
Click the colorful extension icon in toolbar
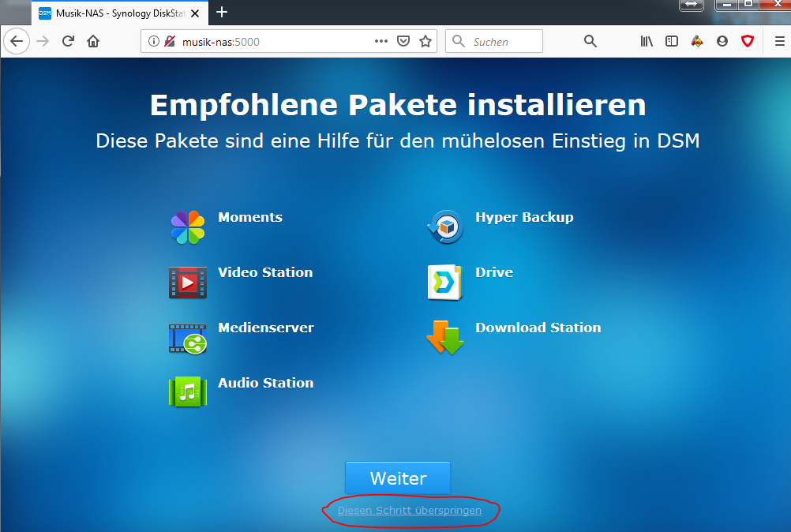697,41
